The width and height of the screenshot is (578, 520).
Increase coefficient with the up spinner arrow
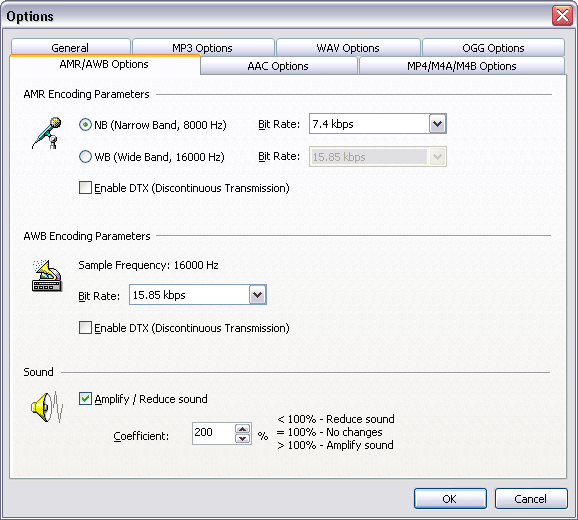tap(242, 429)
